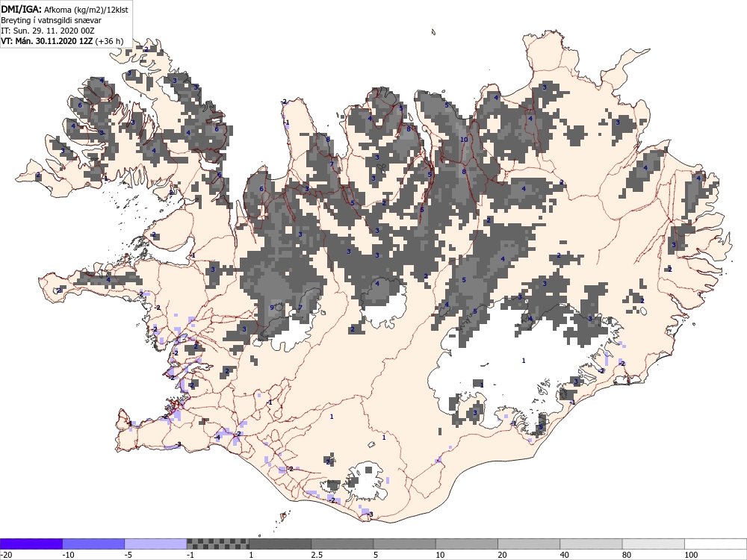Click the '20' legend scale label
The image size is (747, 560).
pos(503,555)
